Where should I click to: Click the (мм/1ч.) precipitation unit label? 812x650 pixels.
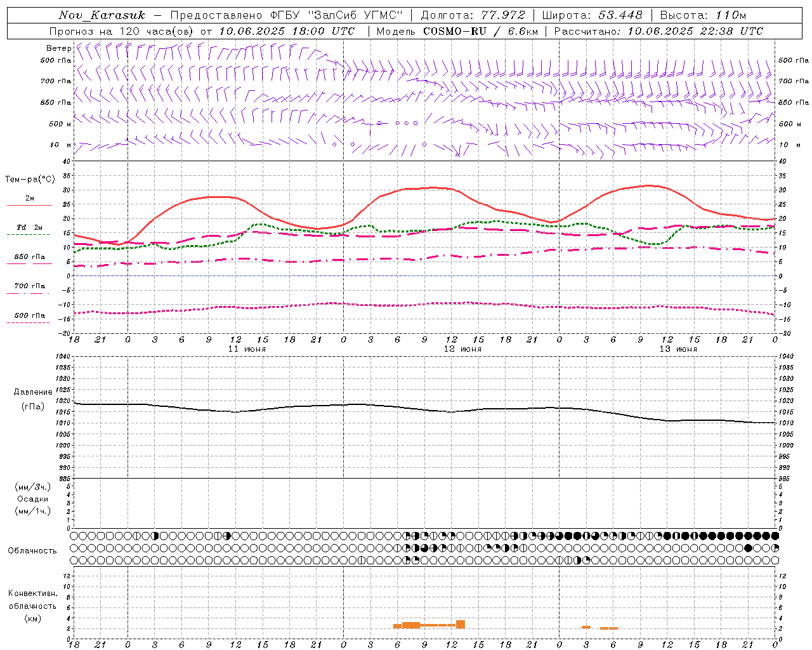pos(33,511)
